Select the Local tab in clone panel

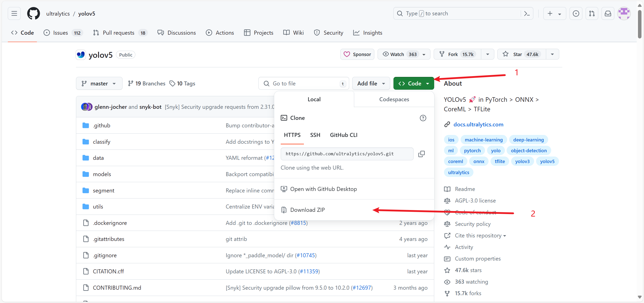pyautogui.click(x=314, y=99)
